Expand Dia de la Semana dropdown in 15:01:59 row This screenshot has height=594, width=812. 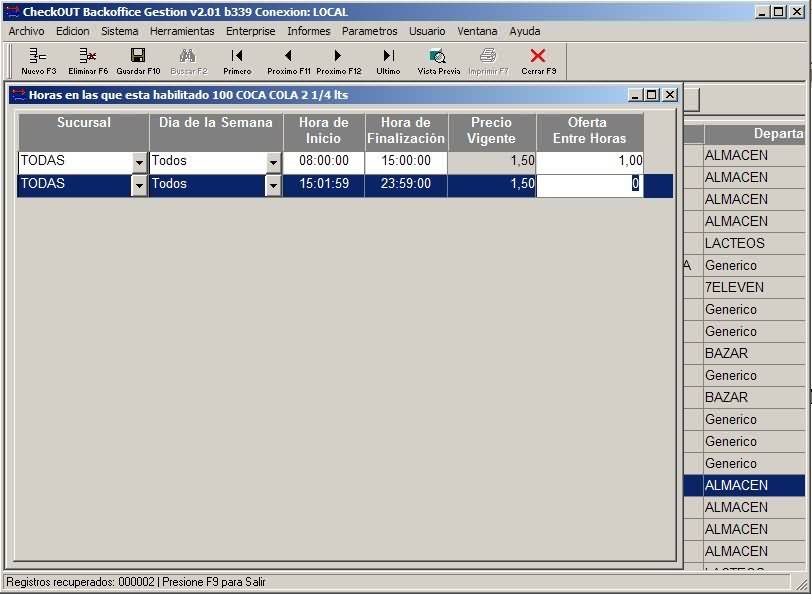coord(273,185)
